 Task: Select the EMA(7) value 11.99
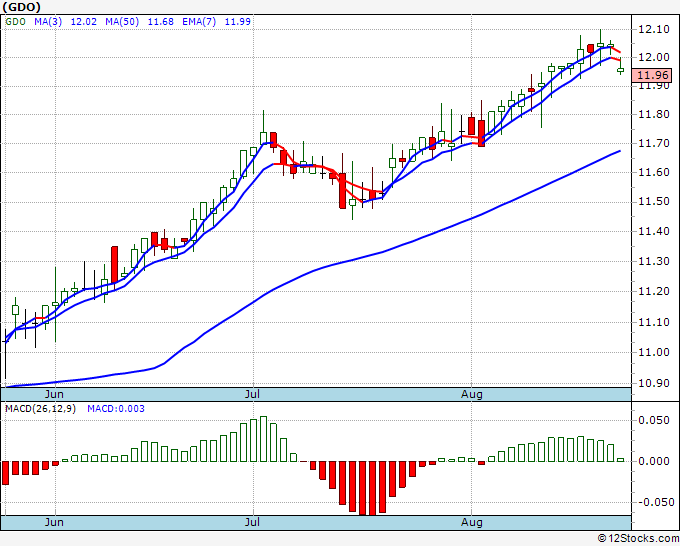pos(238,21)
